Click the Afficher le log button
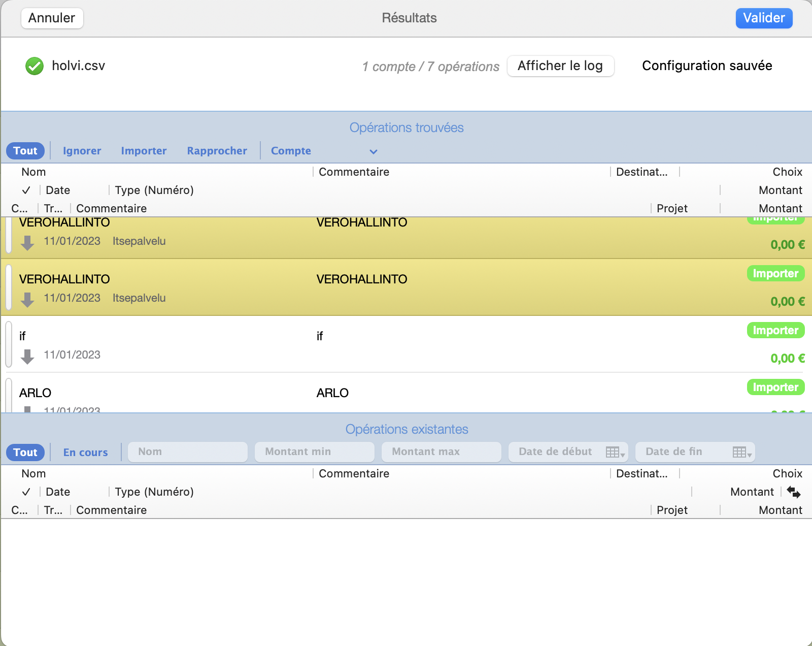 [560, 66]
